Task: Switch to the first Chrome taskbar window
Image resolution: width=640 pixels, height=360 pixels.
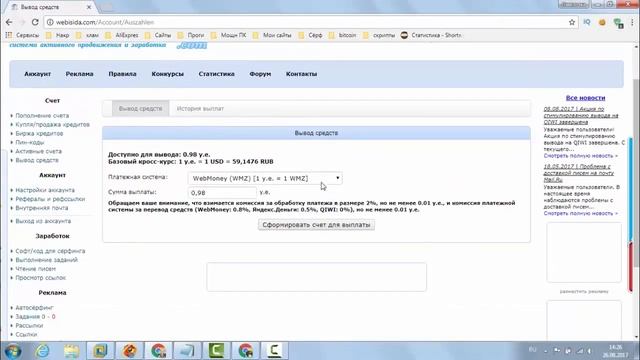Action: coord(158,351)
